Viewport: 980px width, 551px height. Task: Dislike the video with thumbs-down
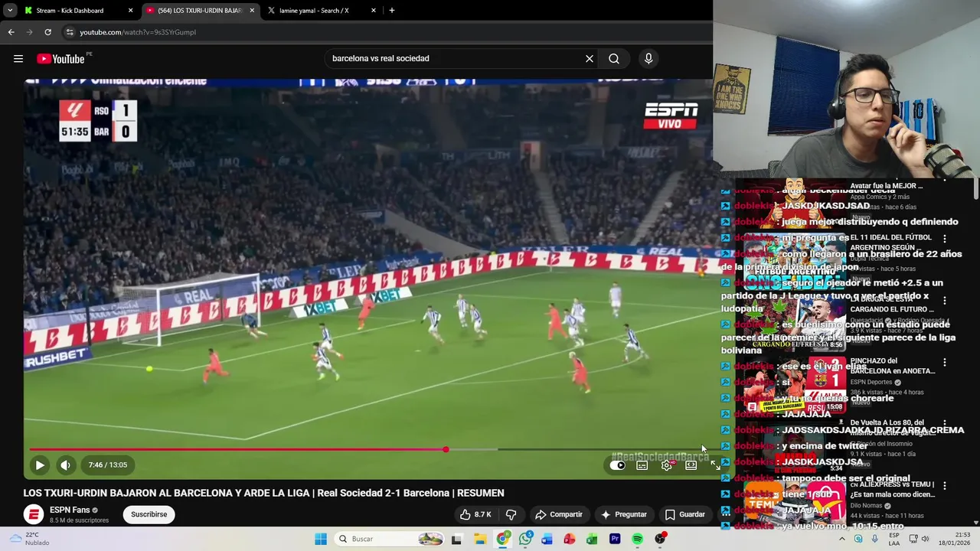(x=511, y=514)
